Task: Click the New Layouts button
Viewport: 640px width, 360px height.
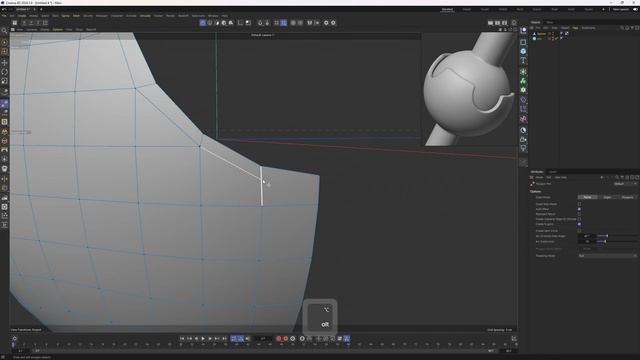Action: click(x=621, y=9)
